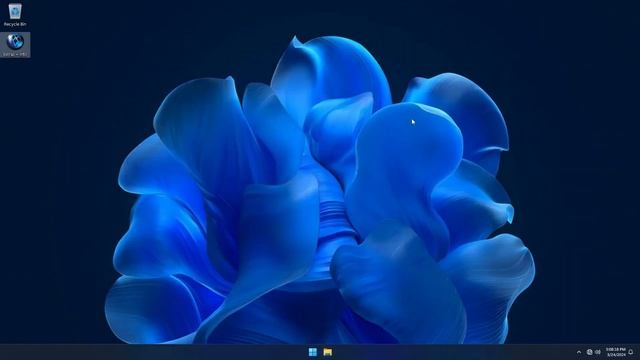640x360 pixels.
Task: Open the network status tray icon
Action: point(589,352)
